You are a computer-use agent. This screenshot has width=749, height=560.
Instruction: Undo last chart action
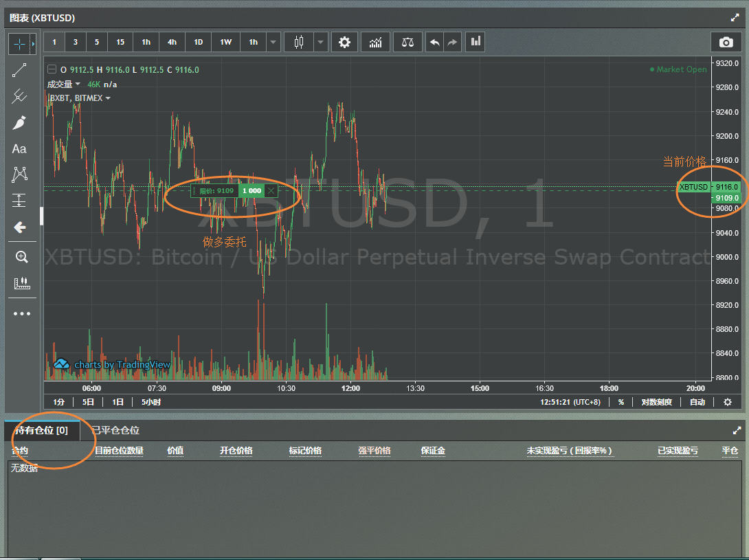pyautogui.click(x=435, y=42)
